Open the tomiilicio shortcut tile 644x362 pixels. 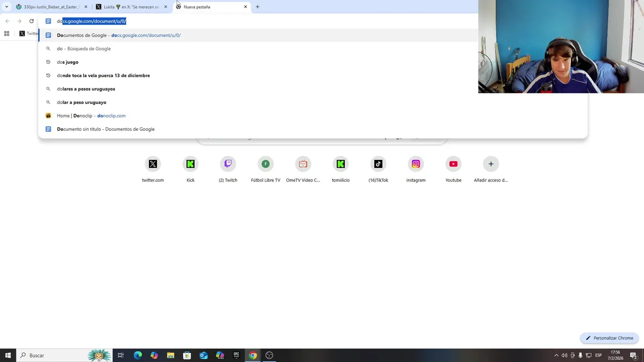point(341,169)
